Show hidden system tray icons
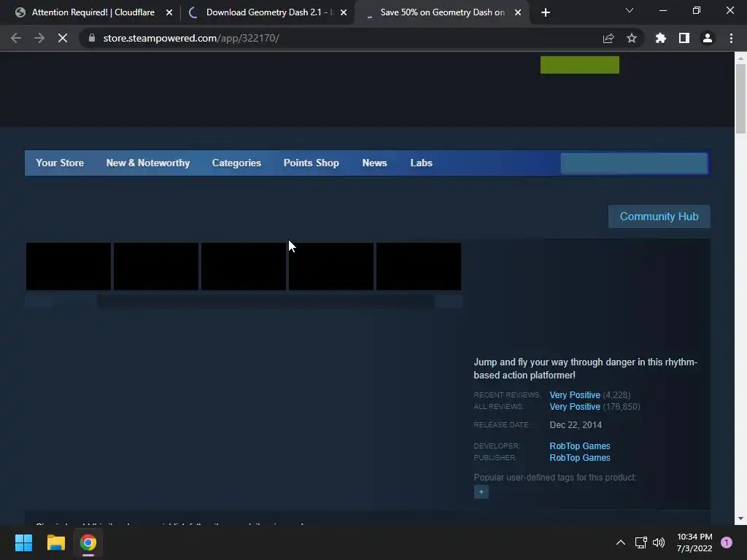 [620, 542]
